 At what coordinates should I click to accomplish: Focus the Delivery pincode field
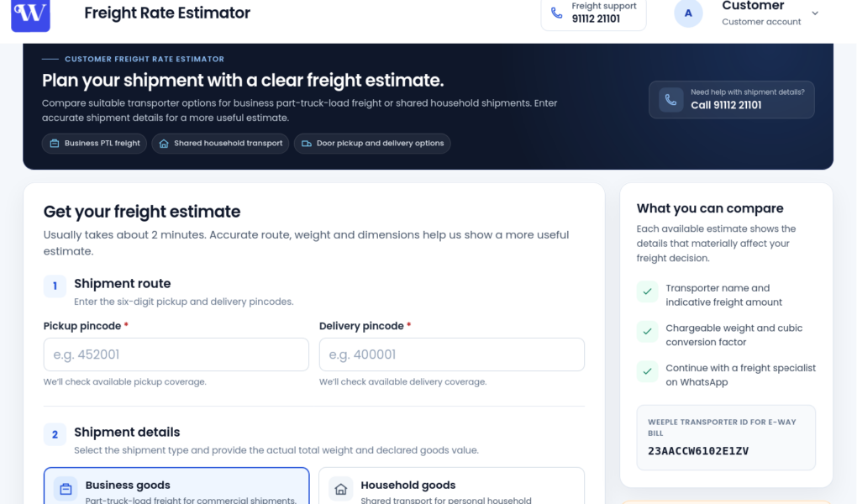[x=452, y=354]
